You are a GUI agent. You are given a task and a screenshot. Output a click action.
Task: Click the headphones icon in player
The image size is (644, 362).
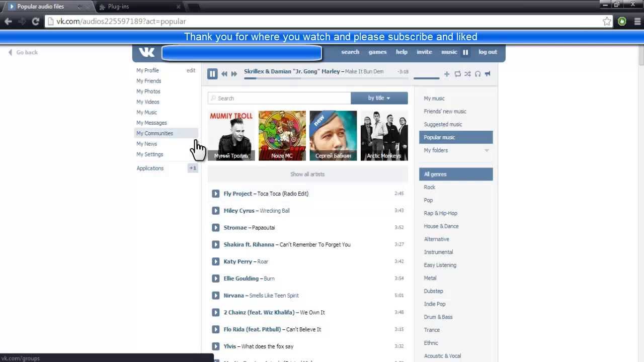[x=477, y=74]
